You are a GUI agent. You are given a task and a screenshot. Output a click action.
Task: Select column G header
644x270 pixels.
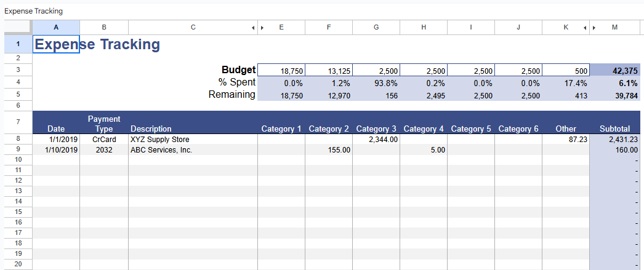pos(376,27)
